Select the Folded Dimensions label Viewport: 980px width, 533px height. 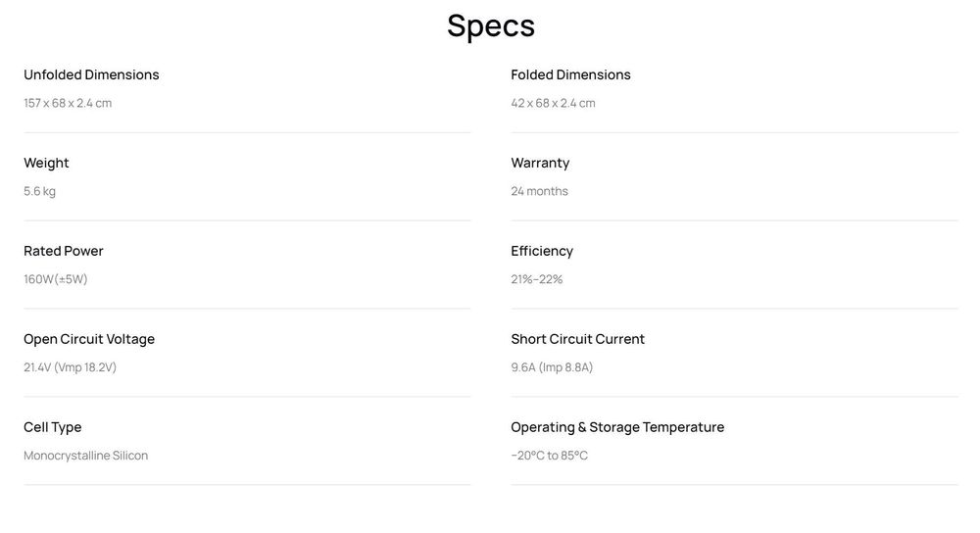click(570, 74)
